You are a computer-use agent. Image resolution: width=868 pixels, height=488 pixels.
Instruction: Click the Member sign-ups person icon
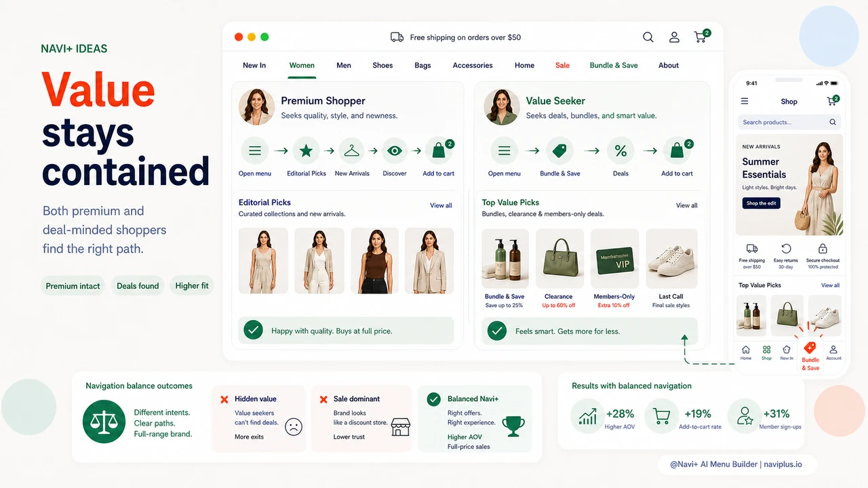pos(745,415)
